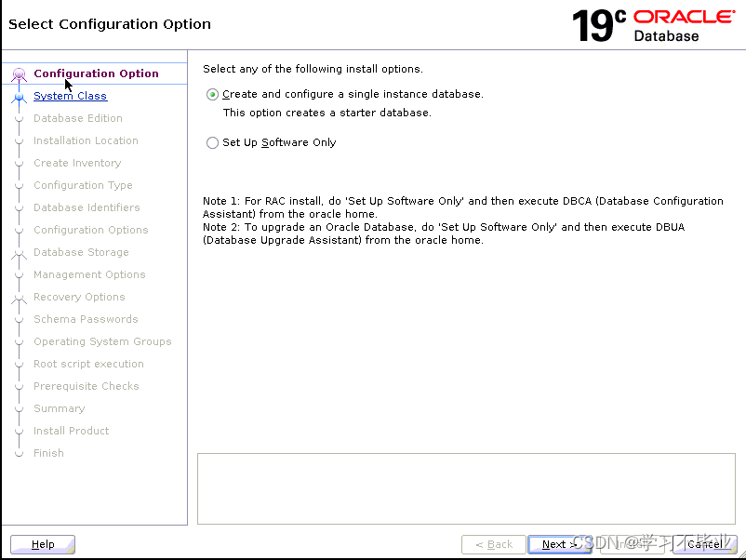Click the Finish step marker icon
Screen dimensions: 746x560
(20, 453)
